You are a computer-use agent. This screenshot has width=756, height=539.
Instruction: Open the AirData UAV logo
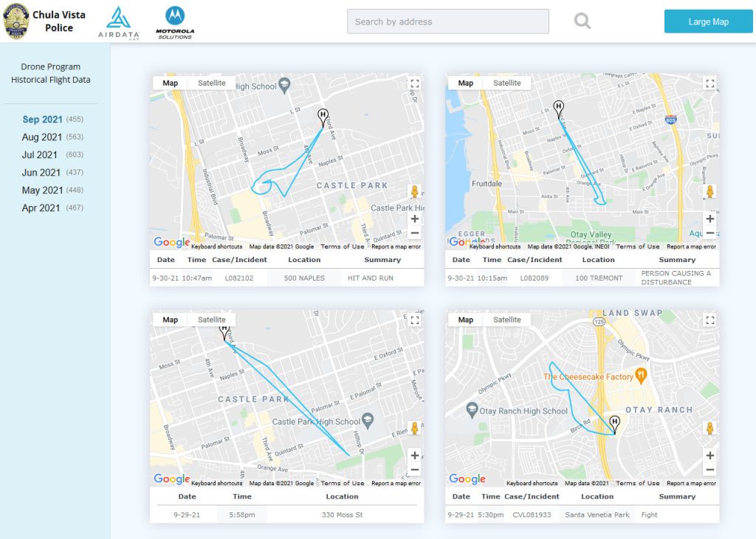point(118,23)
